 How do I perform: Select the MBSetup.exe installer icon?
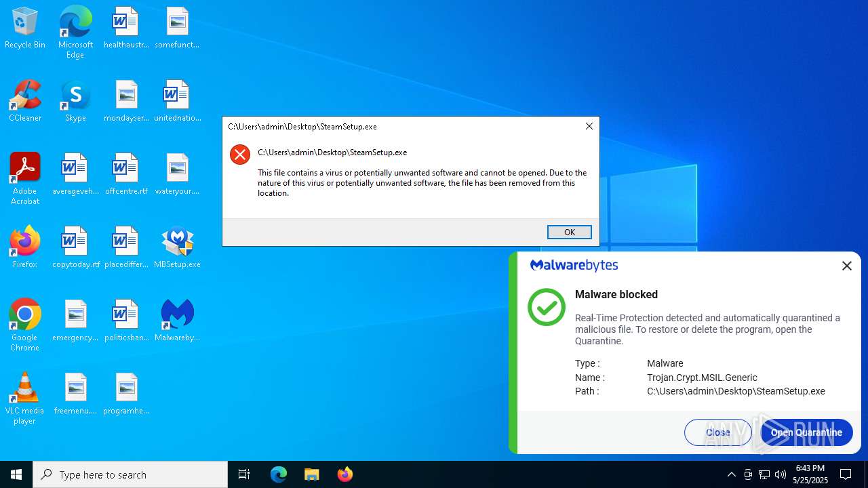[x=177, y=247]
